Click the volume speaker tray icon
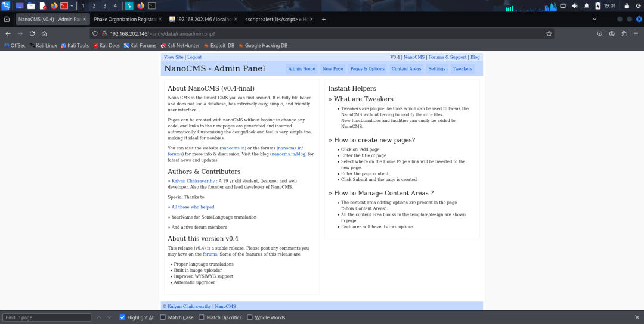644x324 pixels. coord(575,6)
